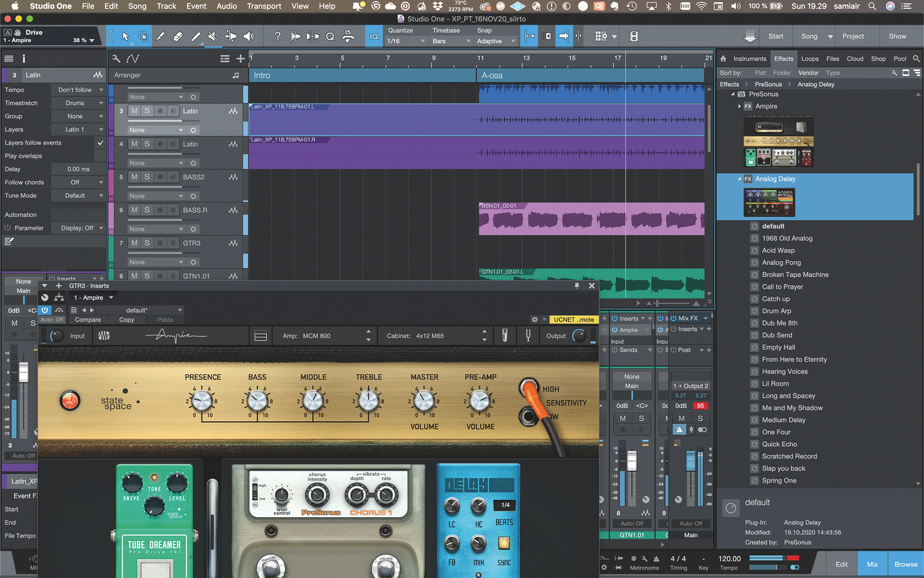Open track list wrench settings
924x578 pixels.
coord(116,59)
